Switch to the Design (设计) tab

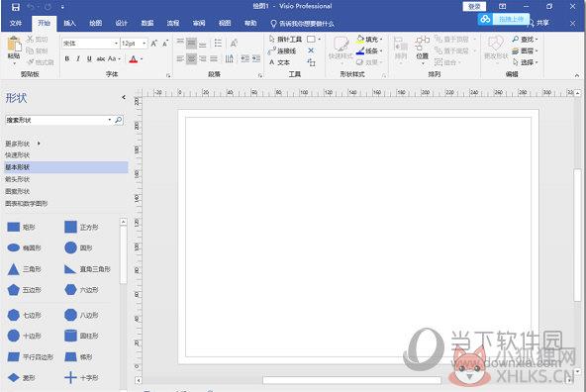(122, 23)
